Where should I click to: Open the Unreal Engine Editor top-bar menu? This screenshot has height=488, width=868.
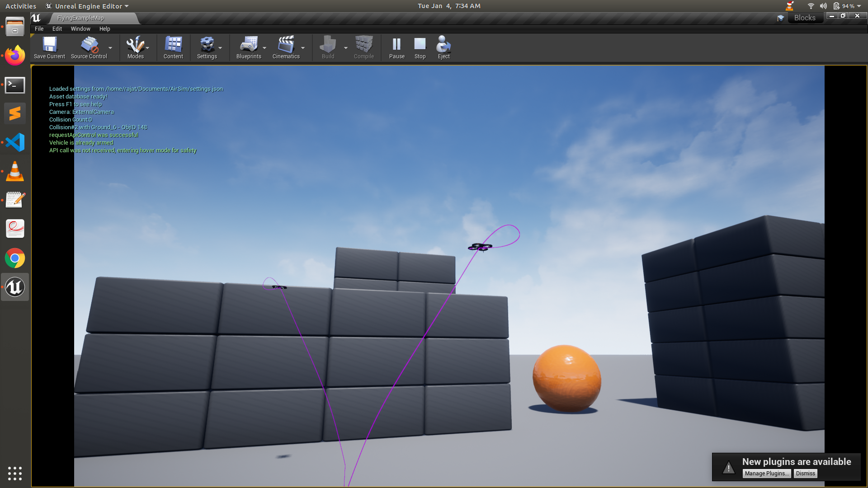click(x=87, y=6)
